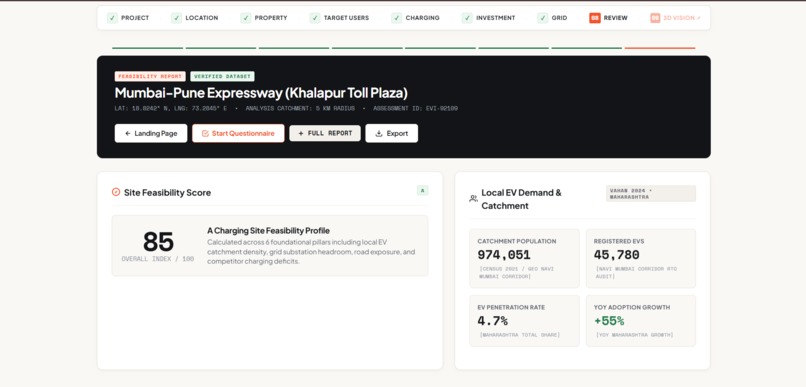Switch to the Charging step
Screen dimensions: 806x387
[416, 18]
